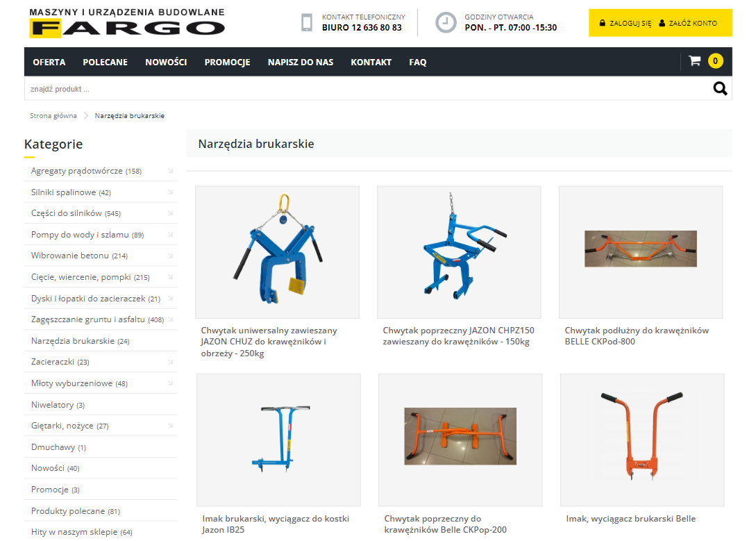Click the FARGO logo

pos(127,23)
